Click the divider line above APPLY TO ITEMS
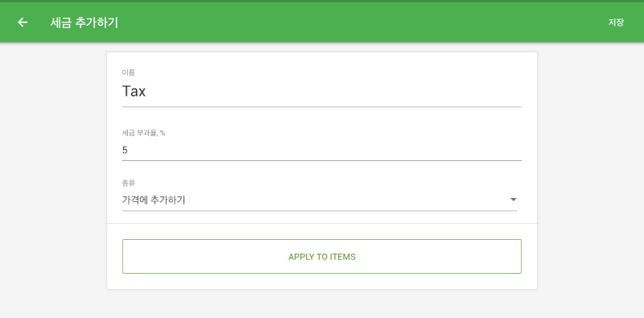 pyautogui.click(x=321, y=224)
